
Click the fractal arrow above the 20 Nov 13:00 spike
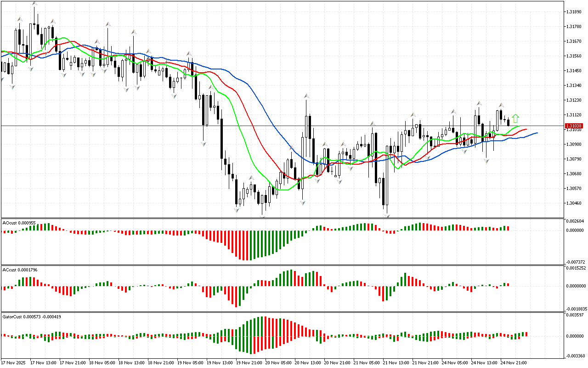[x=305, y=96]
